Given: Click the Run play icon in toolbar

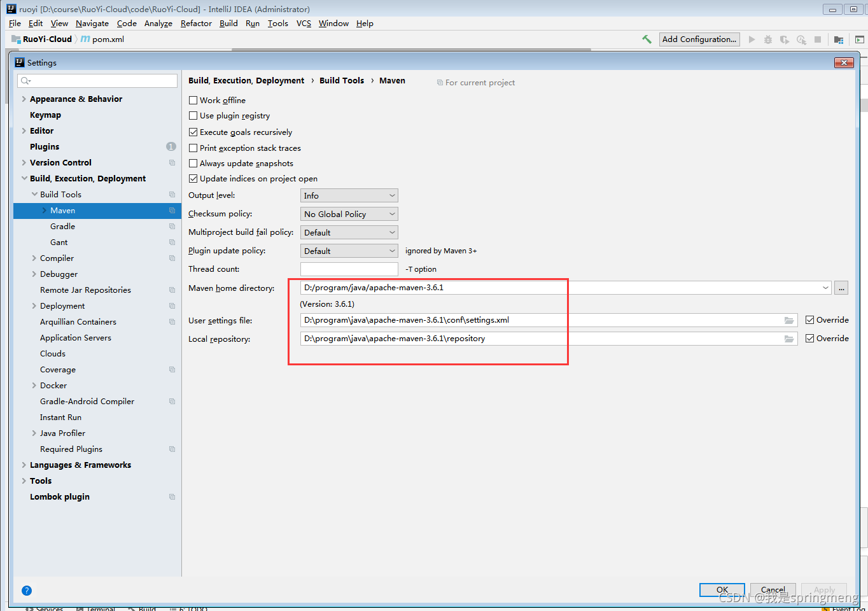Looking at the screenshot, I should click(x=752, y=39).
